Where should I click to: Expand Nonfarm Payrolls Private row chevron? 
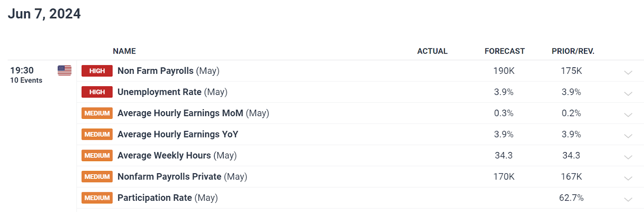pos(628,178)
